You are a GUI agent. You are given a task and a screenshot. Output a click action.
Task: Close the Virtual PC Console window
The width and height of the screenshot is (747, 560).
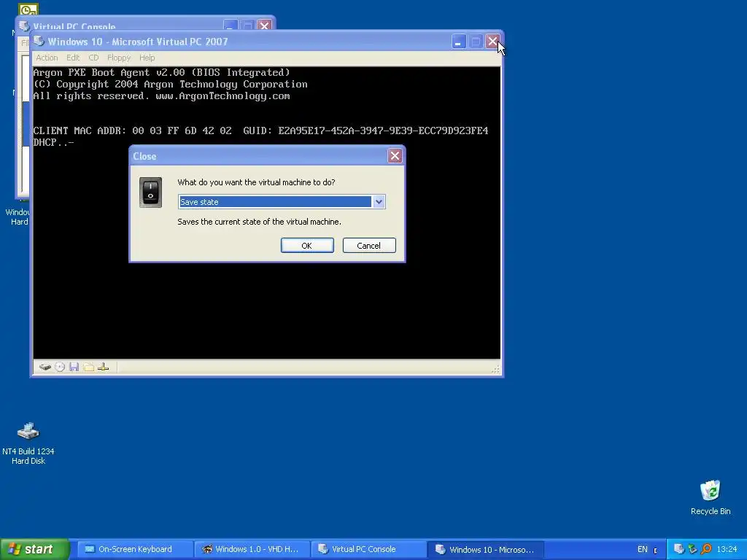[264, 26]
